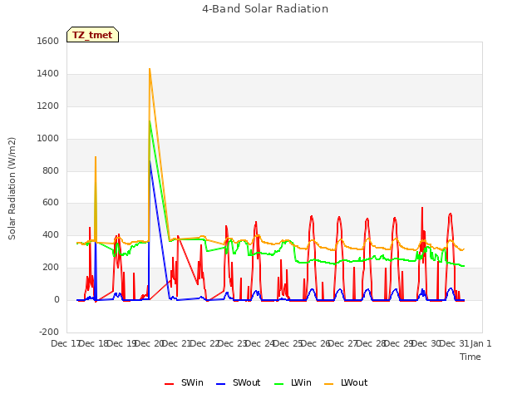This screenshot has width=532, height=399.
Task: Click the 1200 y-axis tick label
Action: point(48,106)
